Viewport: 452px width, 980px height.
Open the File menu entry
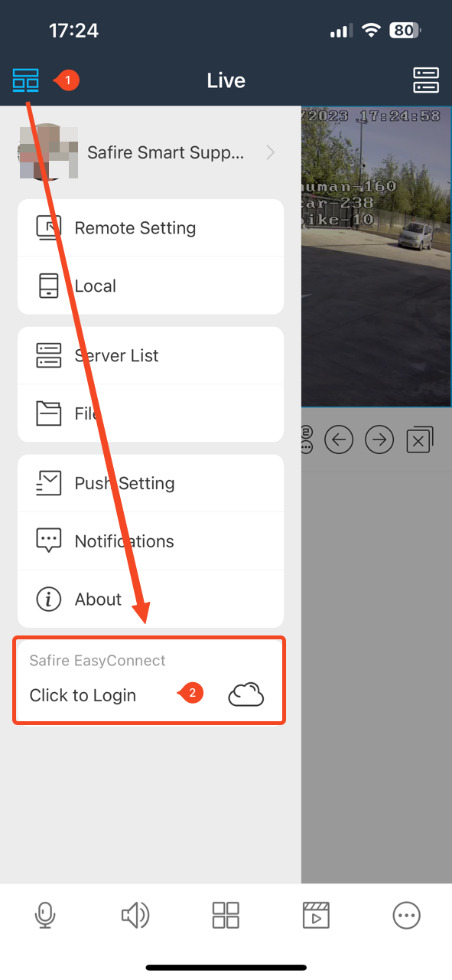151,413
